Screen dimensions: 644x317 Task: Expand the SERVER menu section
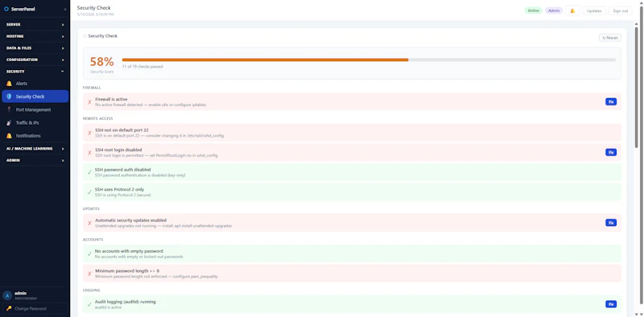pos(35,25)
